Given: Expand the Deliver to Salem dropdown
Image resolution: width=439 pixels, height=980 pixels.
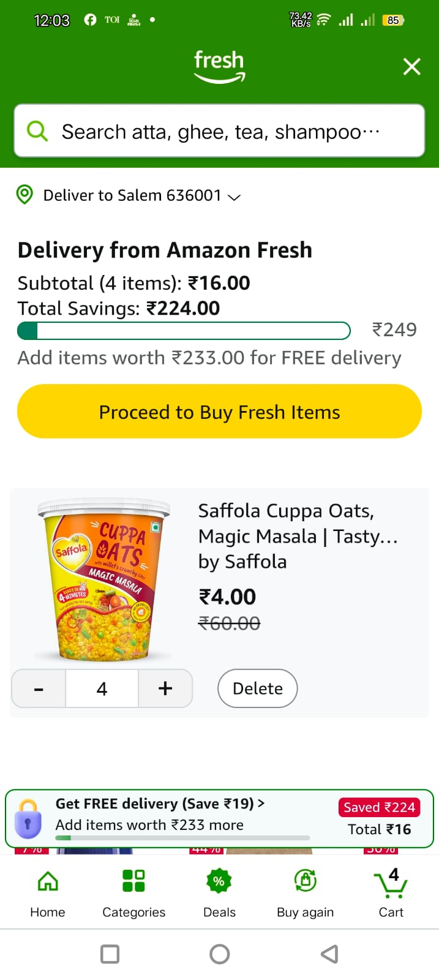Looking at the screenshot, I should 234,197.
